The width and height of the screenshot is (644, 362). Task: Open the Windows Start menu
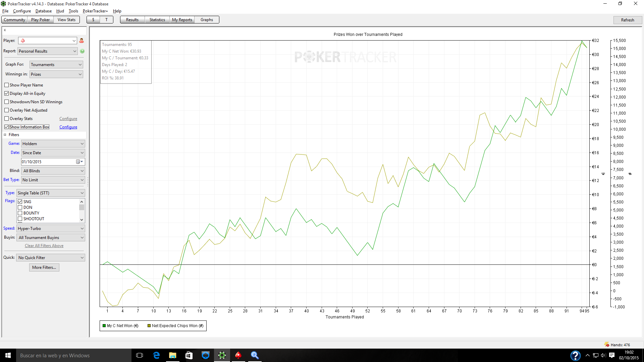[8, 355]
